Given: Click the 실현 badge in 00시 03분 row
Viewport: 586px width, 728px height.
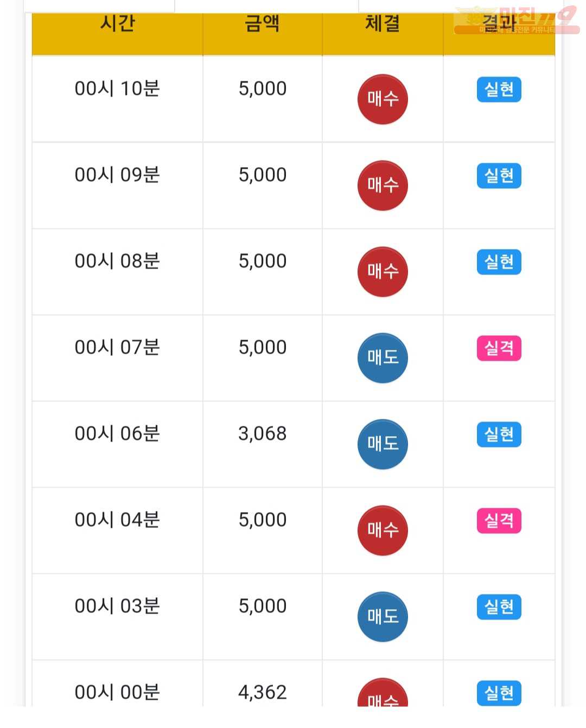Looking at the screenshot, I should point(499,607).
